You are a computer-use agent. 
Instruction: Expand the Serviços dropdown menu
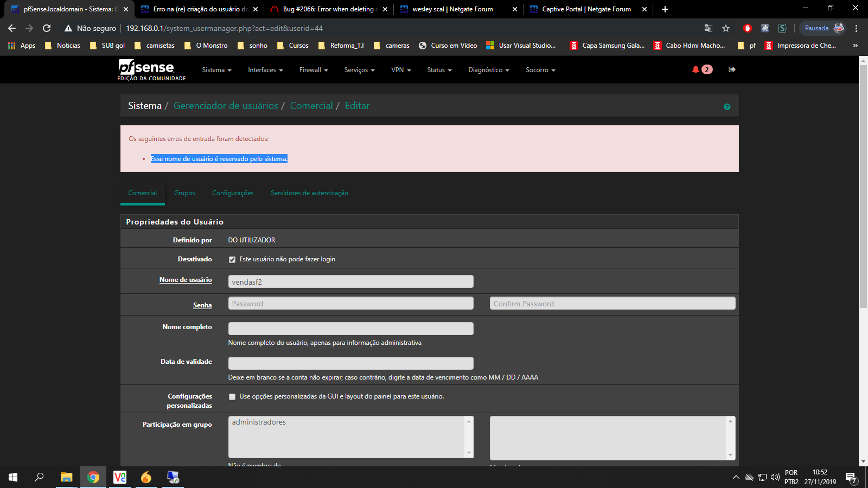click(x=359, y=70)
